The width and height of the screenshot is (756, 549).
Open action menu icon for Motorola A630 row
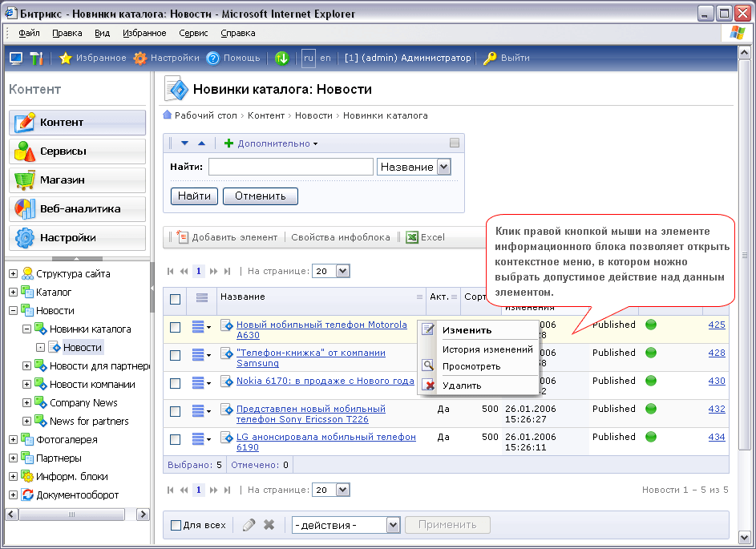(201, 327)
